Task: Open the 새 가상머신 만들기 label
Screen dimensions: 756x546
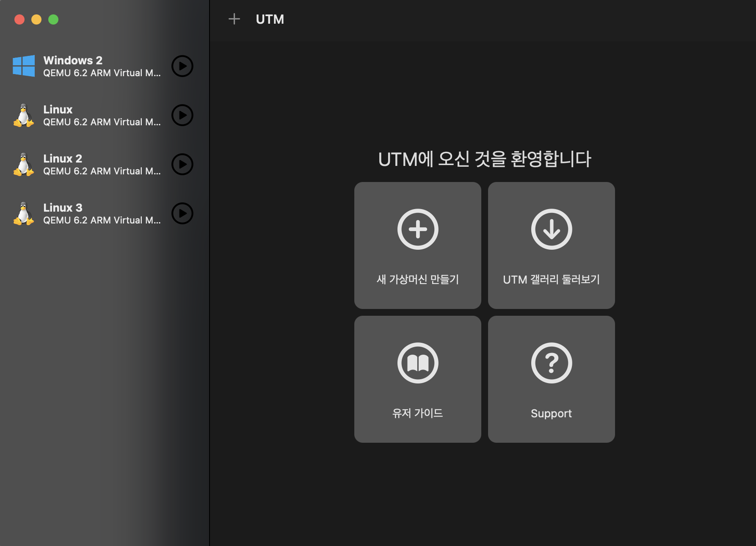Action: coord(418,279)
